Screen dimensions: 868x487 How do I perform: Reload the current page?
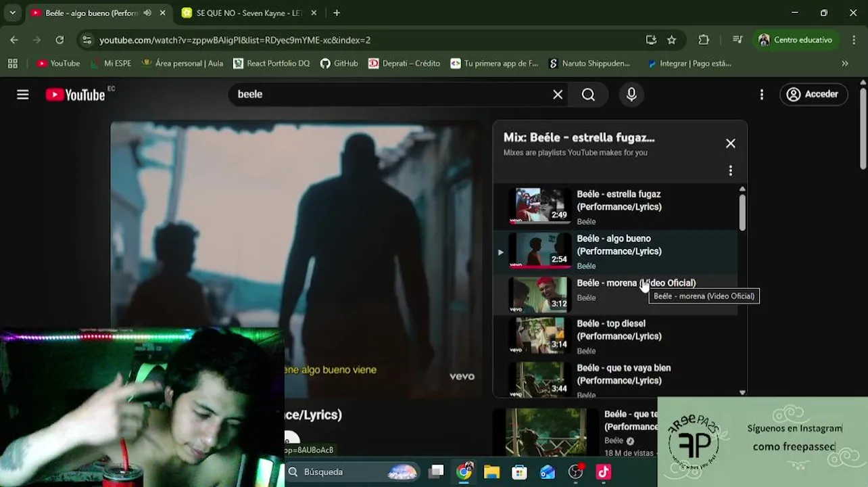59,40
